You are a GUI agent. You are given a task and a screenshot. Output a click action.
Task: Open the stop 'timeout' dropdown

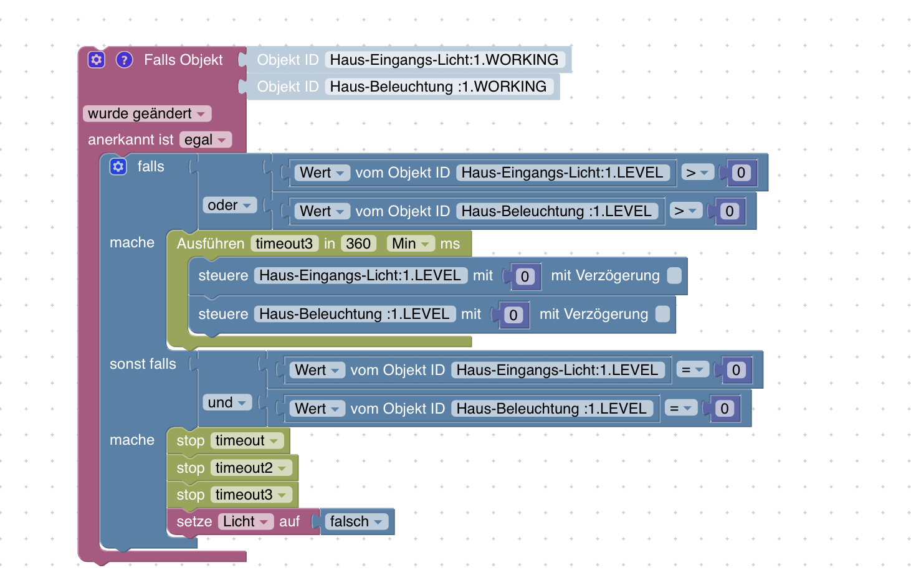click(247, 440)
